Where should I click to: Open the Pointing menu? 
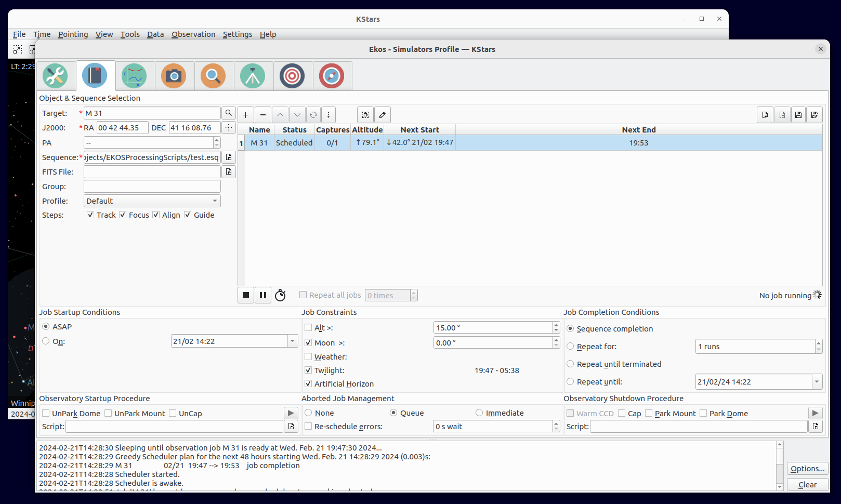[73, 34]
